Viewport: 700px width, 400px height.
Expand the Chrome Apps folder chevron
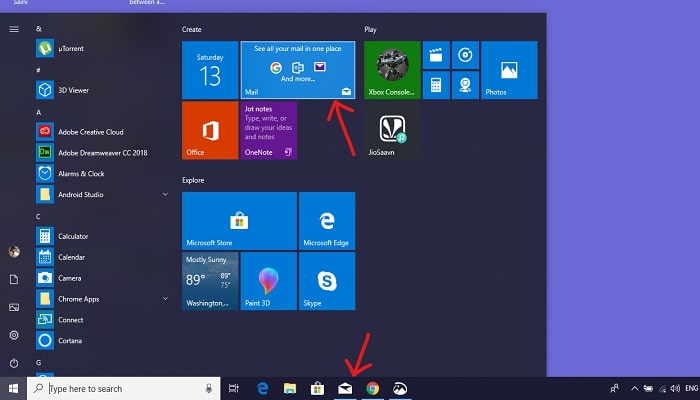165,299
